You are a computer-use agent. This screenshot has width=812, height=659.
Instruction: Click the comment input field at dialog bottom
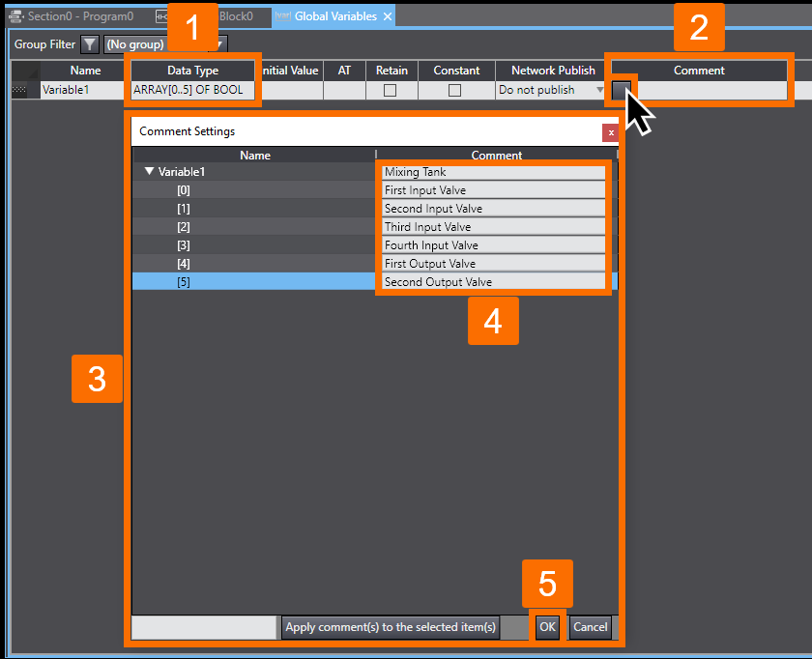[203, 627]
